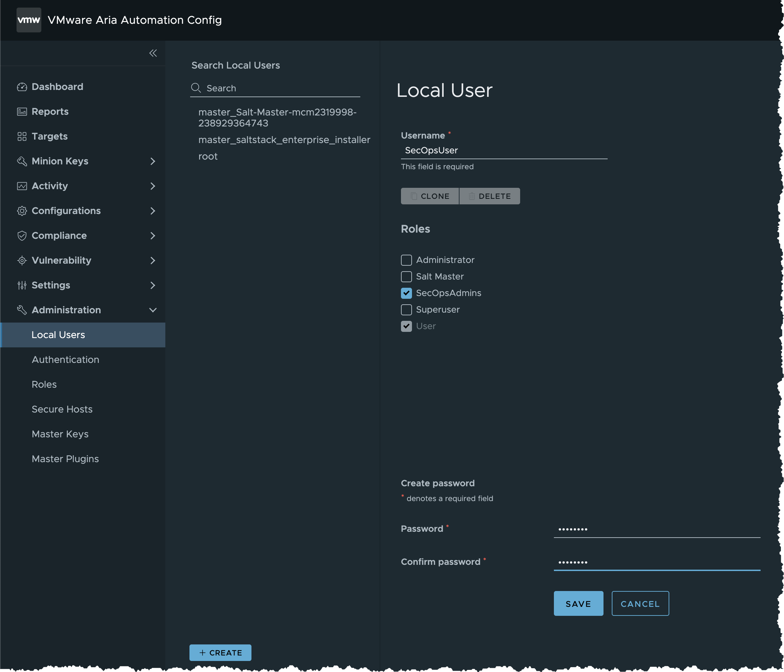Click the Minion Keys key icon
Screen dimensions: 784x672
click(x=22, y=161)
